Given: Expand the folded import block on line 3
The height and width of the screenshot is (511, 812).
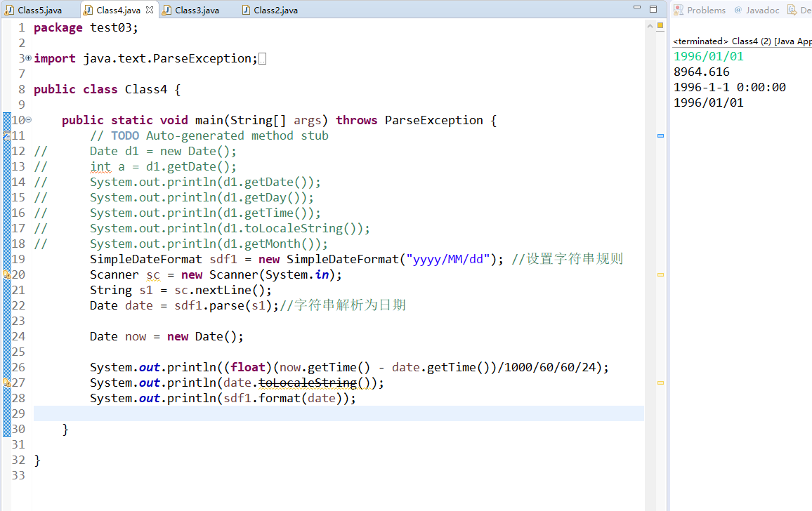Looking at the screenshot, I should point(28,58).
